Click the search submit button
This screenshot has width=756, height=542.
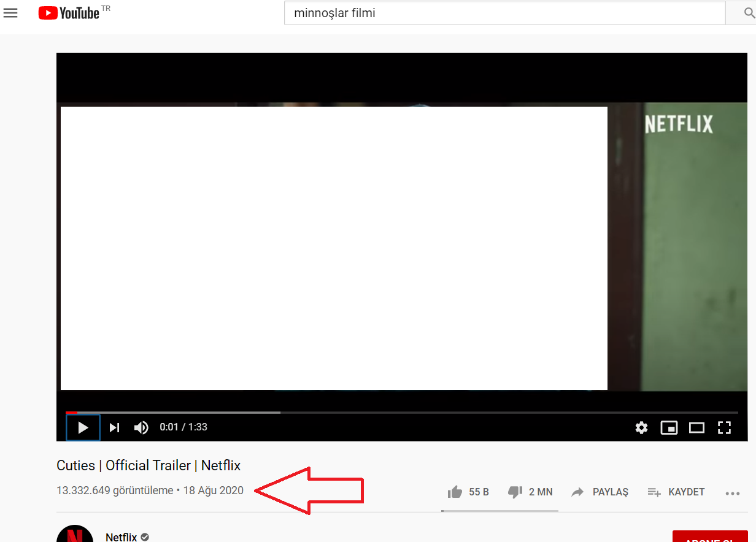(741, 13)
